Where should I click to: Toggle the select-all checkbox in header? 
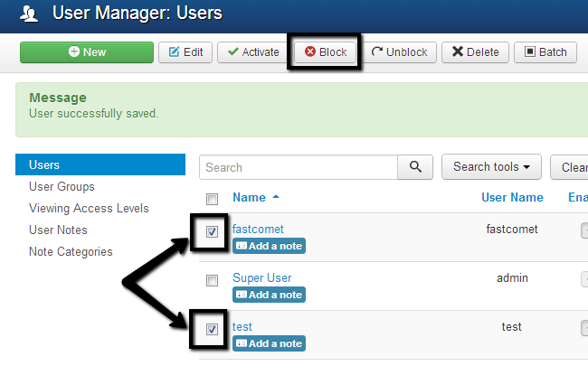pos(212,199)
